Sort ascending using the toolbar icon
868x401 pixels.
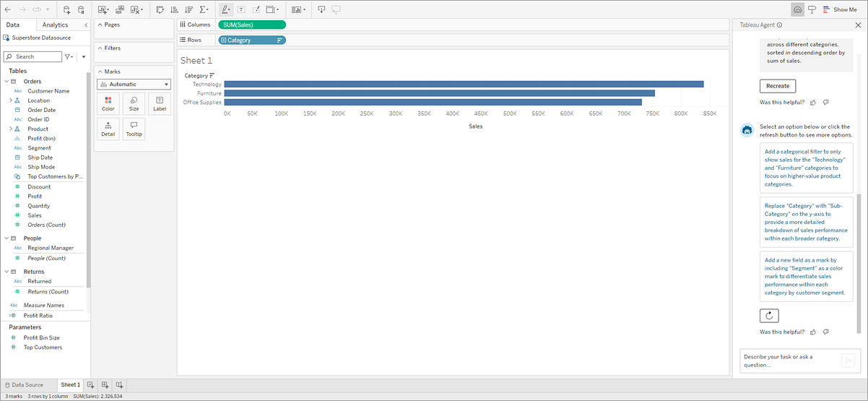pyautogui.click(x=174, y=9)
